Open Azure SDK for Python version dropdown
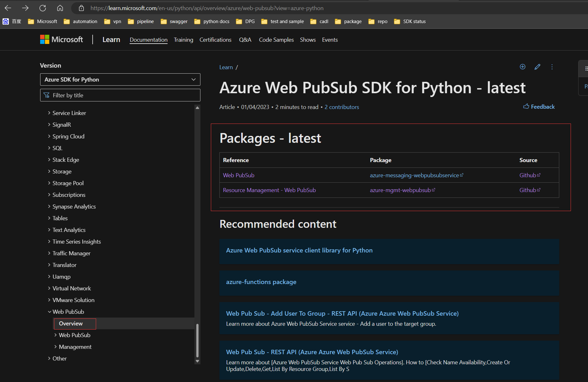 click(120, 80)
